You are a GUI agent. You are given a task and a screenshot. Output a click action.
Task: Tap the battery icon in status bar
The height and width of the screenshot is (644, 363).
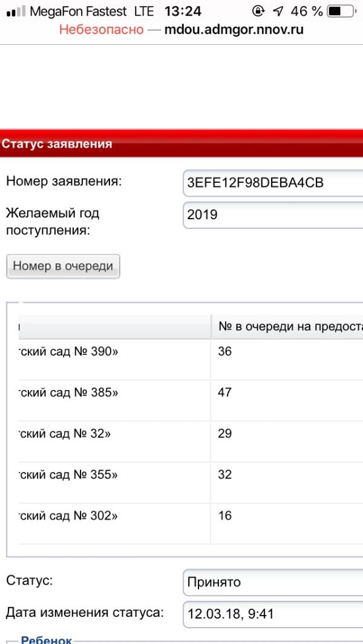[x=340, y=12]
